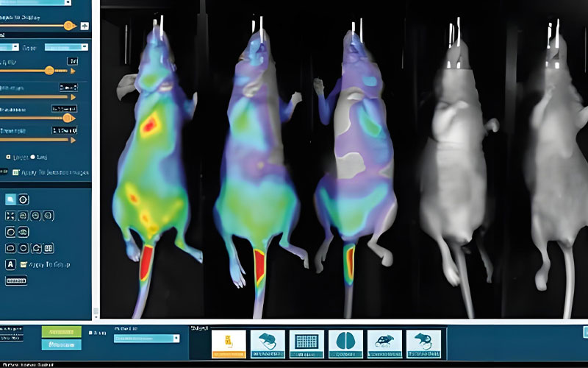Open the right dropdown above the sliders
The width and height of the screenshot is (588, 368).
click(66, 47)
